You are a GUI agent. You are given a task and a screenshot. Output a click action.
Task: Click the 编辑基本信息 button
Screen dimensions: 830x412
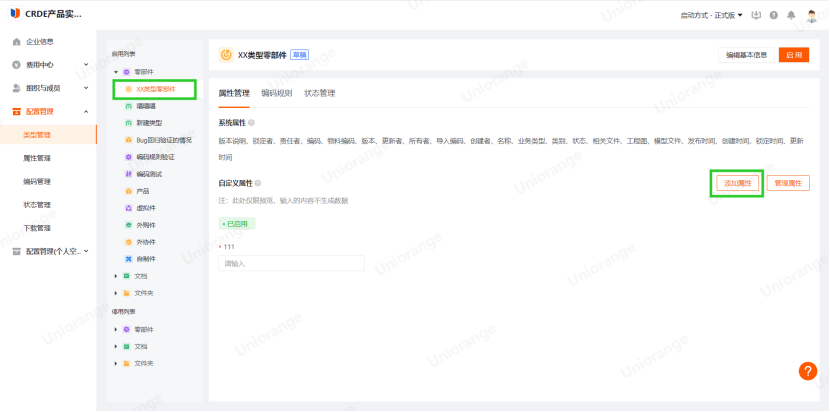tap(746, 55)
